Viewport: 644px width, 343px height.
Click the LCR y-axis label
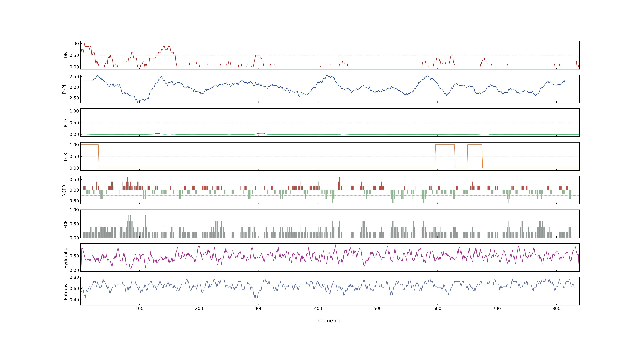coord(66,157)
